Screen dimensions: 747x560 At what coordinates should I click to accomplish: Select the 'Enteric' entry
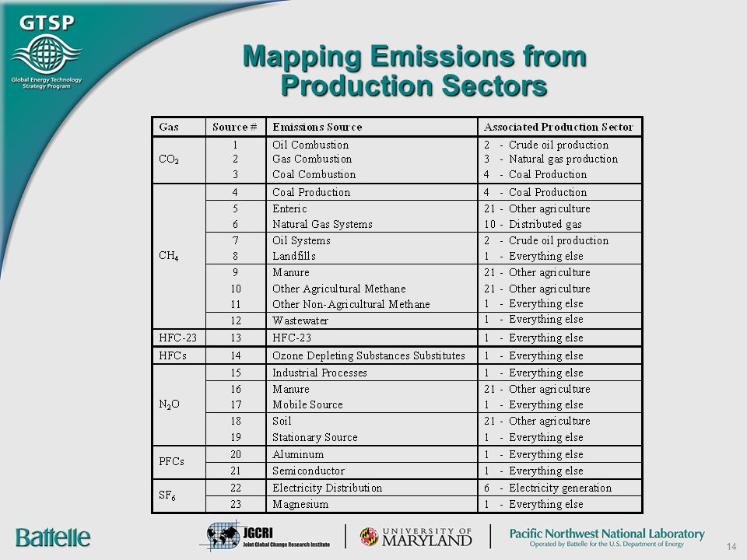(289, 208)
